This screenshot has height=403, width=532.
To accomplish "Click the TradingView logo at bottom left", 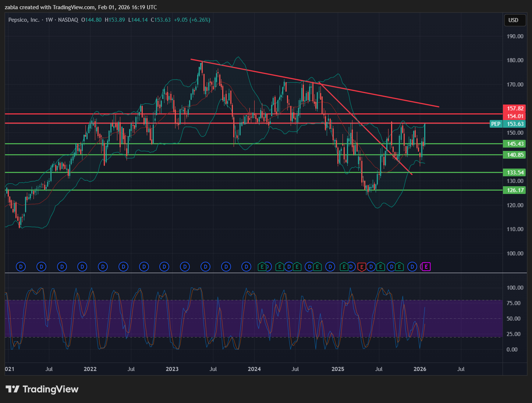I will pos(42,389).
